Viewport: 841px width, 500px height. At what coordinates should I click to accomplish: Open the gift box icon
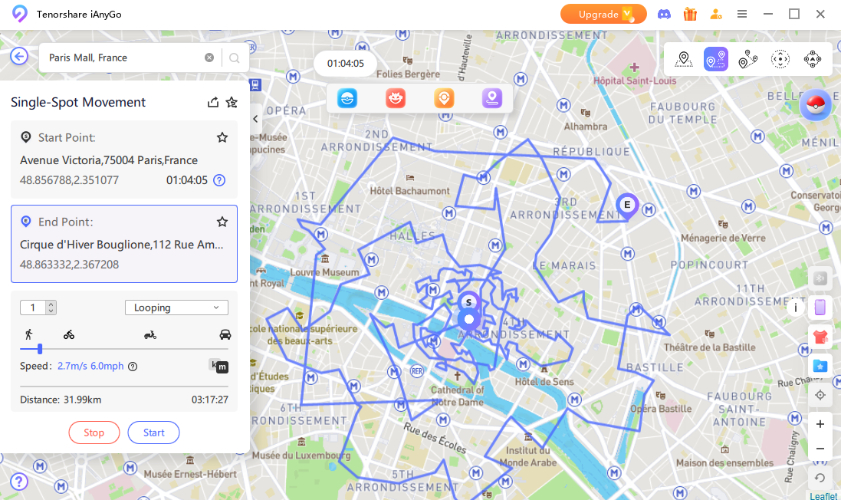(x=690, y=14)
